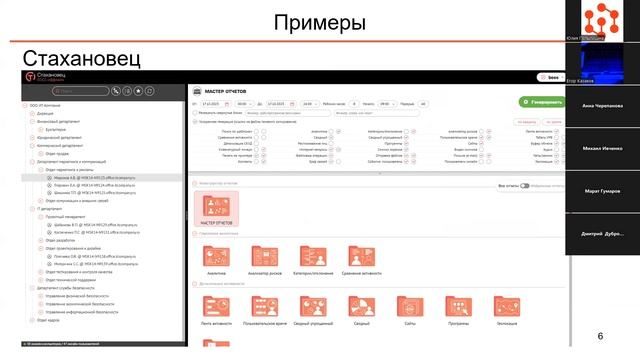
Task: Open calendar picker in the start date field
Action: (227, 104)
